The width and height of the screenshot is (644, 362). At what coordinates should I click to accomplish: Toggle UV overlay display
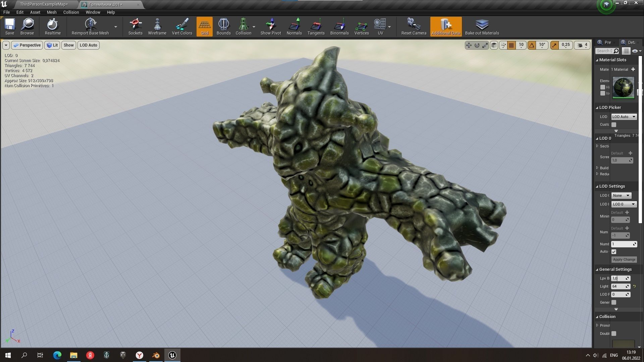tap(380, 26)
